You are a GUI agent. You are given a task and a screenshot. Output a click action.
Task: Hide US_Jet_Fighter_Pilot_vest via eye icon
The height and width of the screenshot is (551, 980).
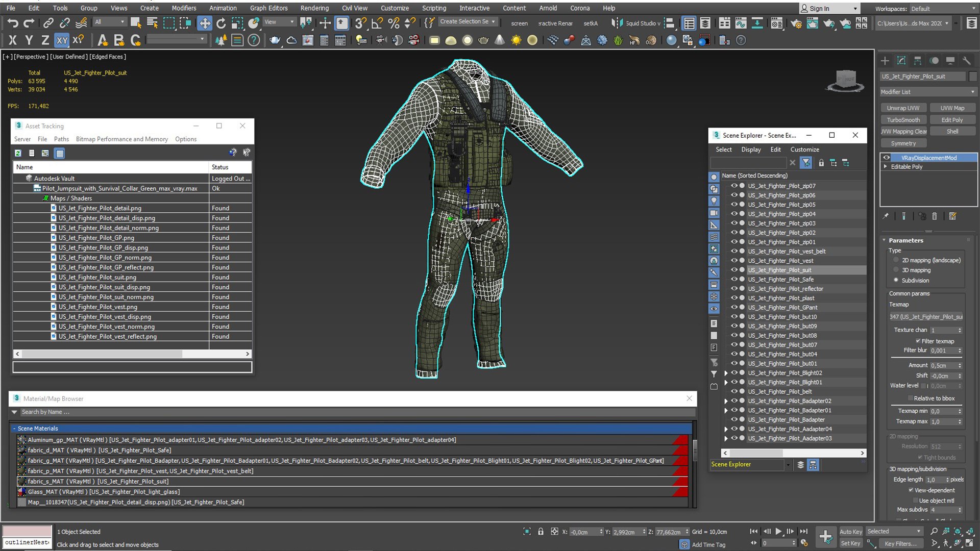[734, 261]
